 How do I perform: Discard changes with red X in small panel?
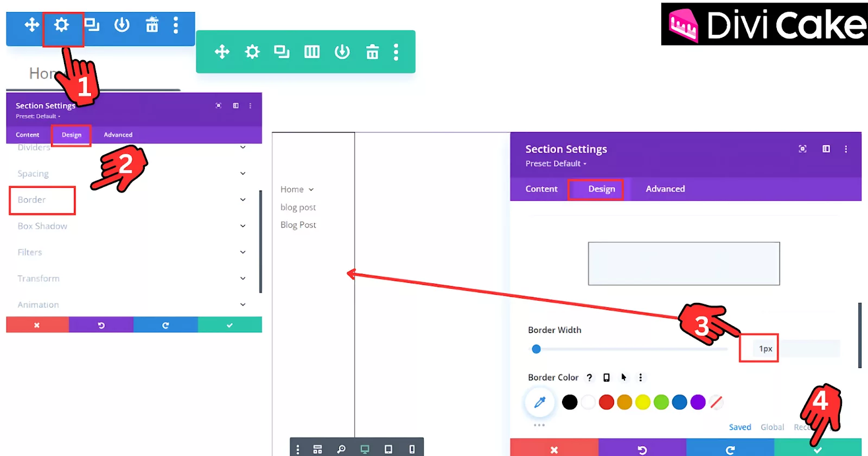(x=37, y=325)
